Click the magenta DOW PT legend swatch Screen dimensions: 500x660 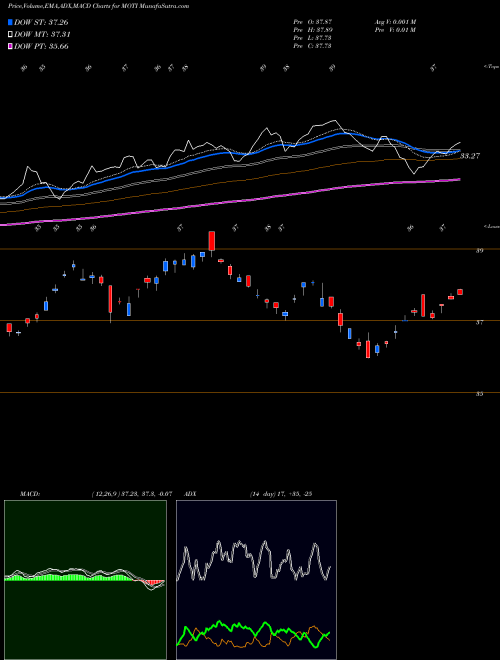[x=10, y=46]
